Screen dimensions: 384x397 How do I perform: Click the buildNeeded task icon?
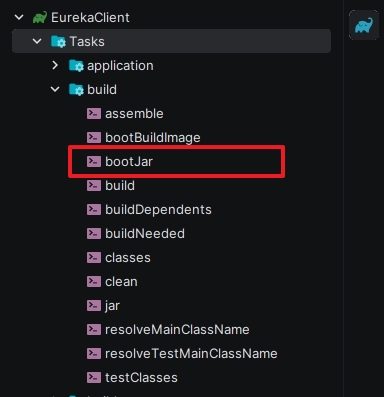[94, 234]
